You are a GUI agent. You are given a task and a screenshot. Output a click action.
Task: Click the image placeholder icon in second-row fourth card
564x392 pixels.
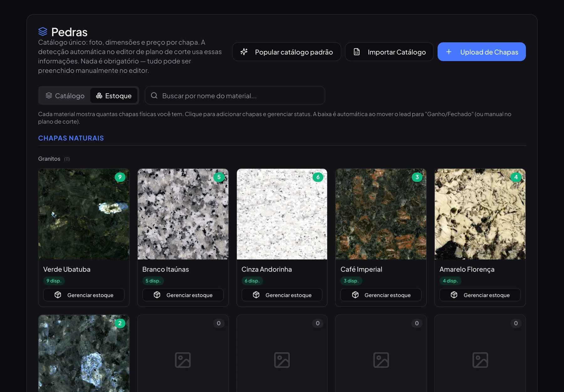tap(381, 360)
